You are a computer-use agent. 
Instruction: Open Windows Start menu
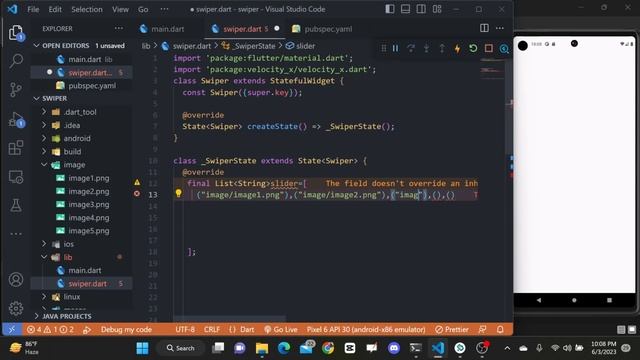(x=142, y=348)
